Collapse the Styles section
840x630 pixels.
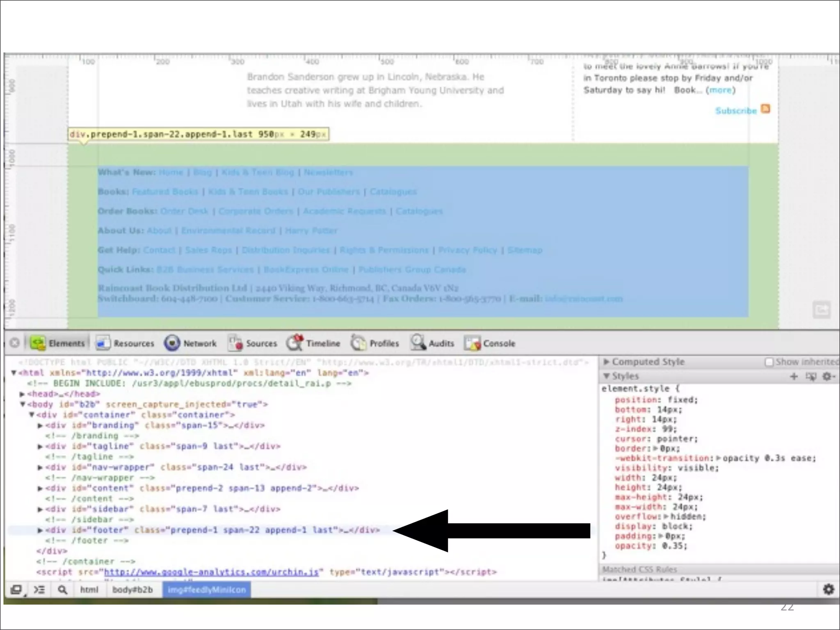click(606, 377)
